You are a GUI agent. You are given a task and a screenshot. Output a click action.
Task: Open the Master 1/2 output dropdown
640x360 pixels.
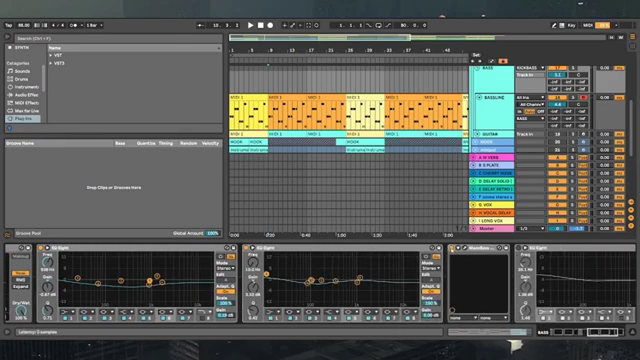[530, 229]
